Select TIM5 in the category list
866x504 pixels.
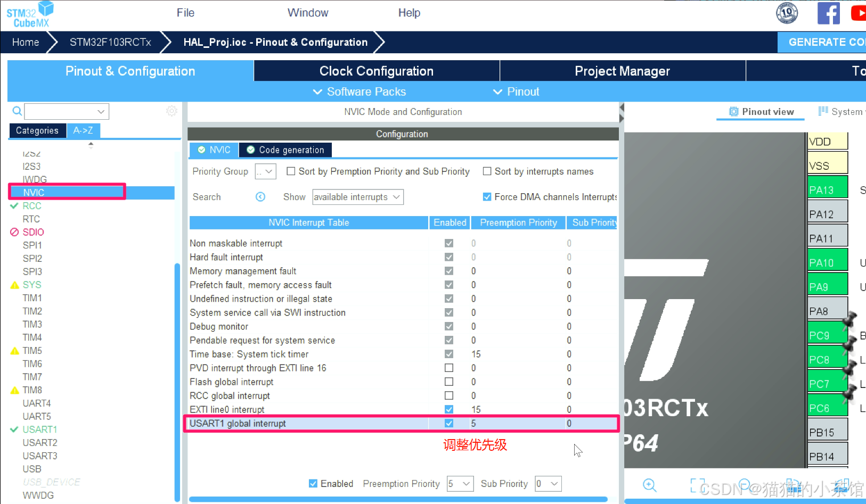(32, 351)
